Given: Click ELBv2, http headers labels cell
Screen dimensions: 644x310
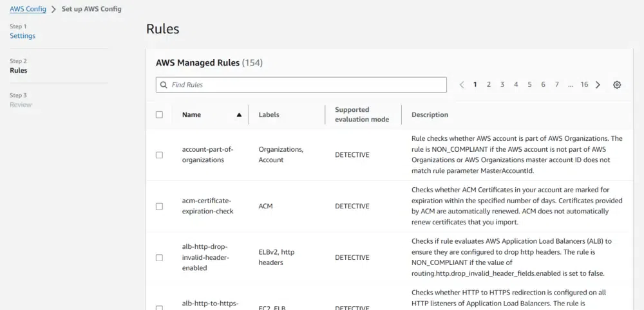Looking at the screenshot, I should [x=277, y=257].
